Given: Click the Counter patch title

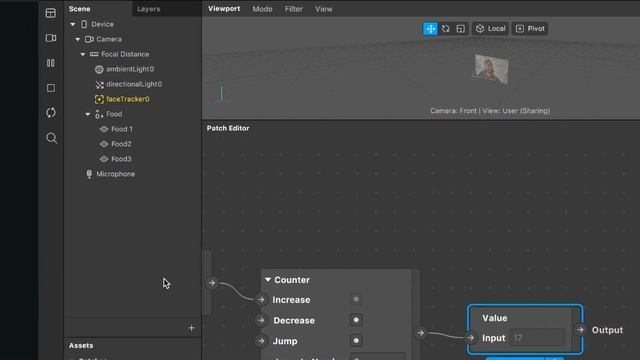Looking at the screenshot, I should (x=292, y=280).
